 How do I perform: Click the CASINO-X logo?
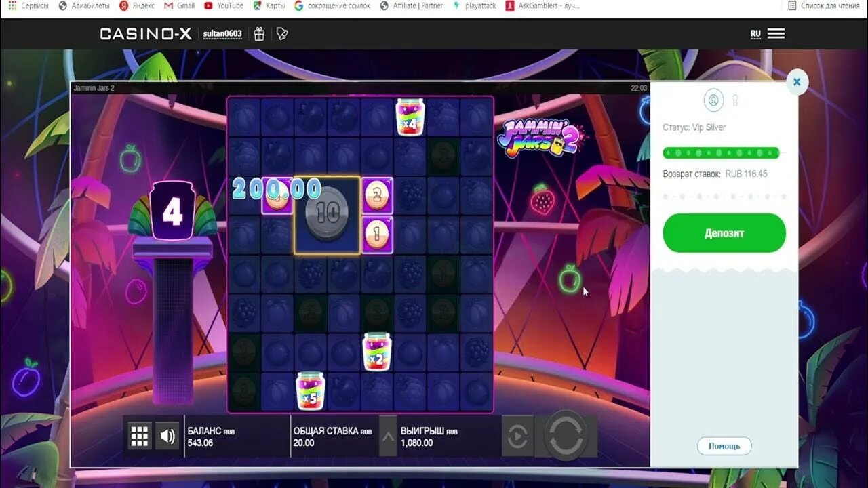146,34
